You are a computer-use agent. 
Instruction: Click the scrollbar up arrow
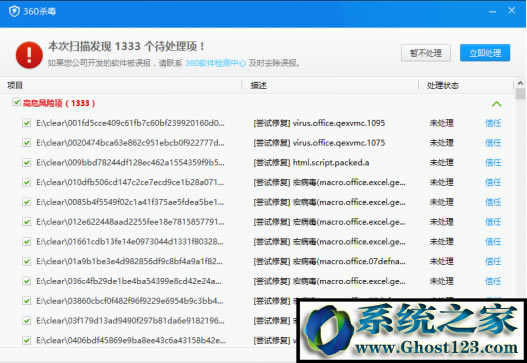coord(520,83)
